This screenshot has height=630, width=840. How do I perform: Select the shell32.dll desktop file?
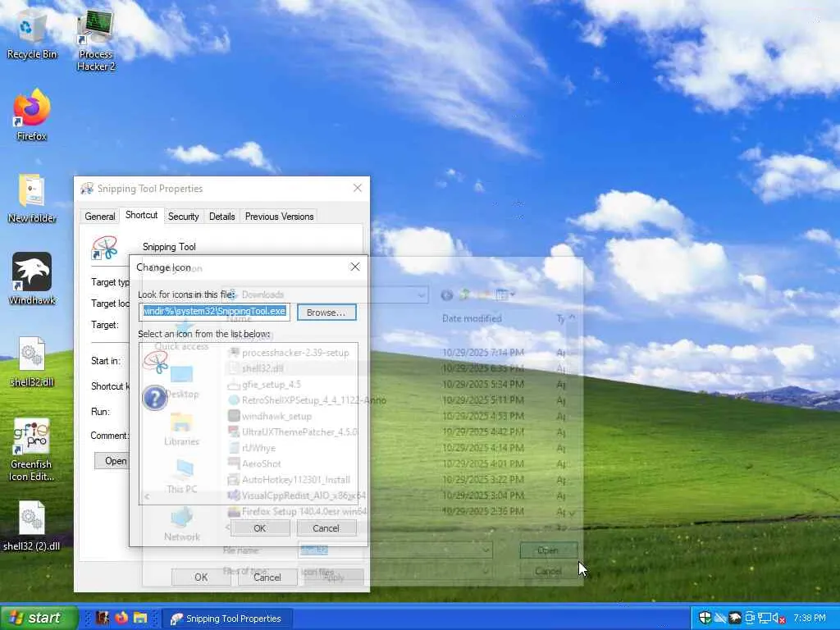(32, 362)
